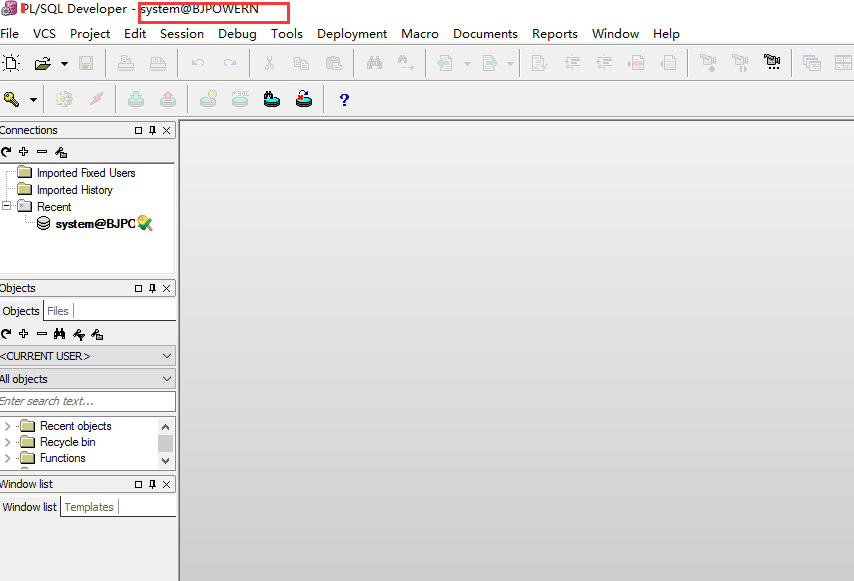Click the blue question mark Help icon
Viewport: 854px width, 581px height.
click(x=344, y=100)
